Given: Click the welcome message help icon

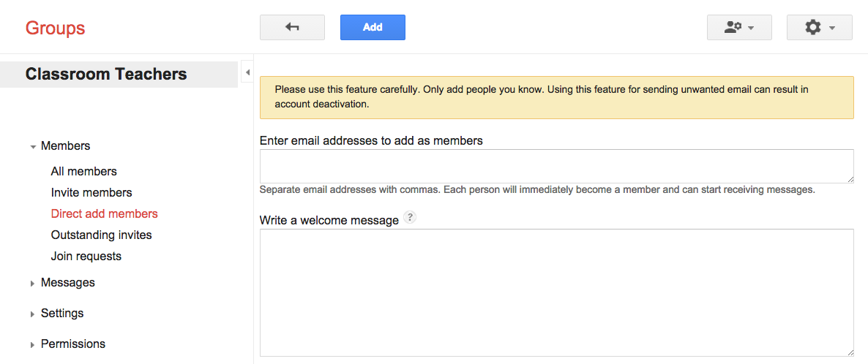Looking at the screenshot, I should 410,217.
